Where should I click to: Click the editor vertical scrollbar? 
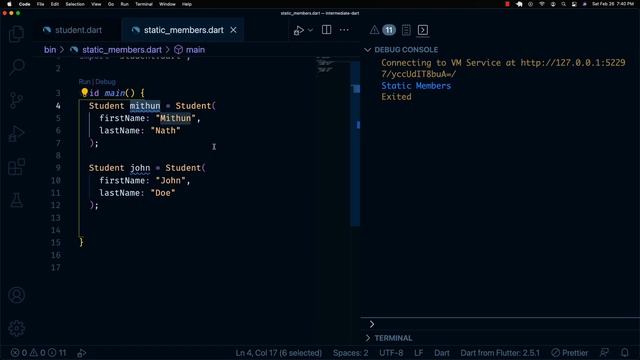pos(355,143)
